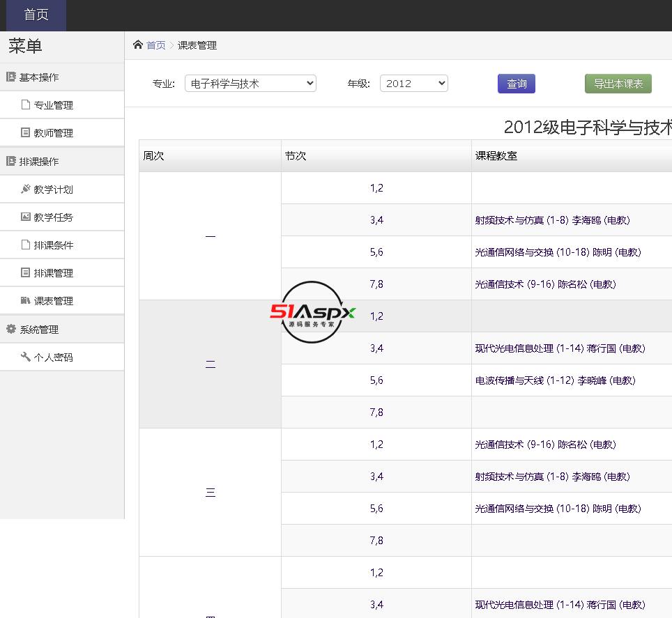
Task: Follow the 首页 breadcrumb link
Action: pos(156,45)
